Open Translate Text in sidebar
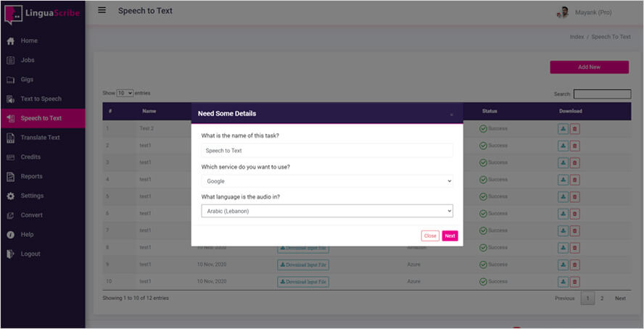This screenshot has height=329, width=644. pyautogui.click(x=40, y=138)
